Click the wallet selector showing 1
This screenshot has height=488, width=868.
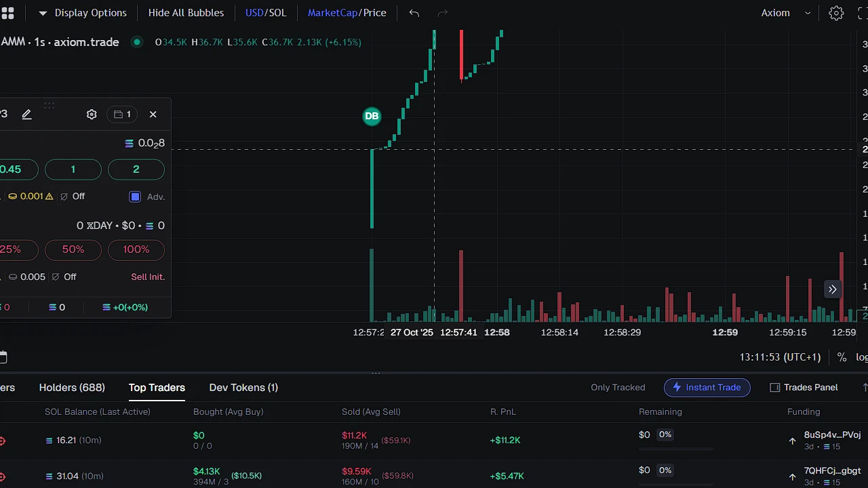[x=123, y=115]
